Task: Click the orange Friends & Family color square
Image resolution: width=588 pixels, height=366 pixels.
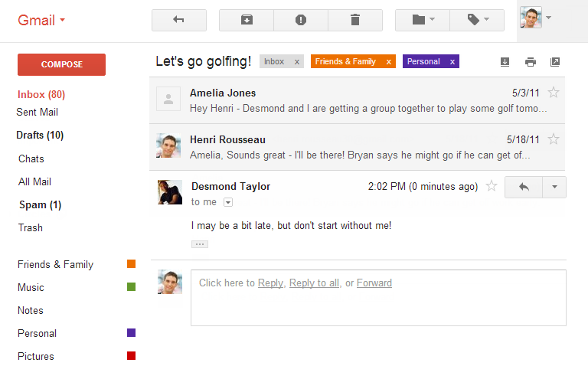Action: pos(131,264)
